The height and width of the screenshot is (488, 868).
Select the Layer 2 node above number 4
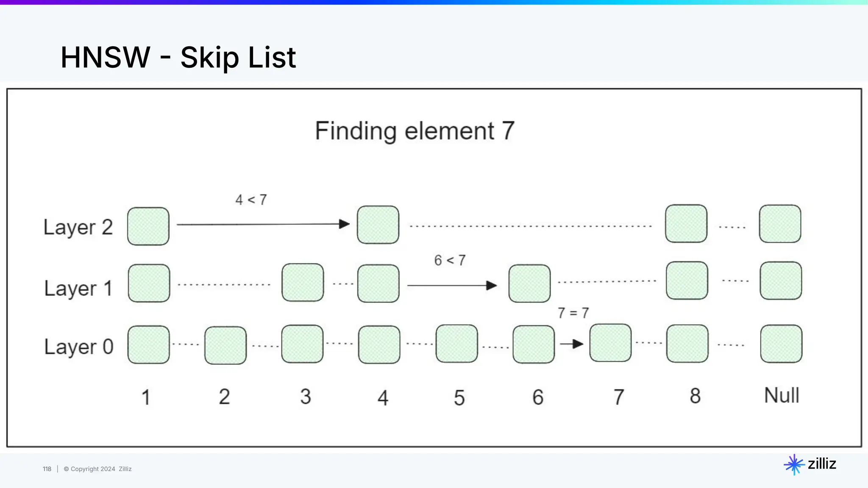pyautogui.click(x=378, y=225)
